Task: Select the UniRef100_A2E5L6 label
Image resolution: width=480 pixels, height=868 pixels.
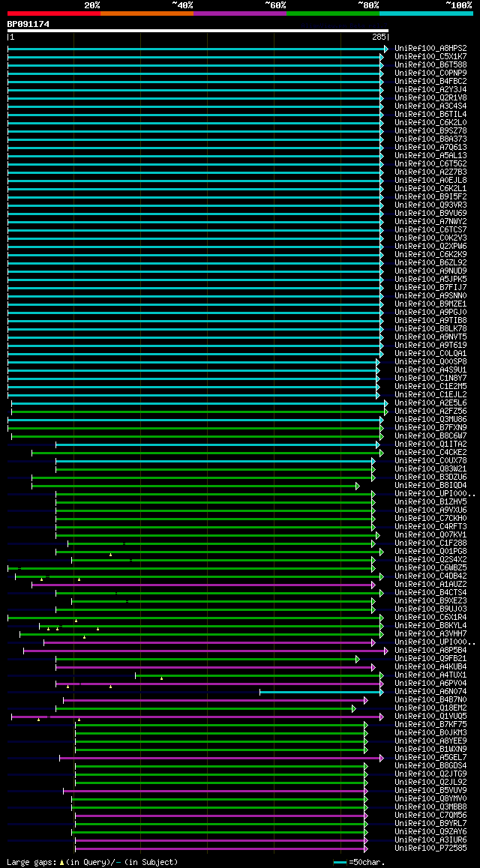Action: coord(430,403)
